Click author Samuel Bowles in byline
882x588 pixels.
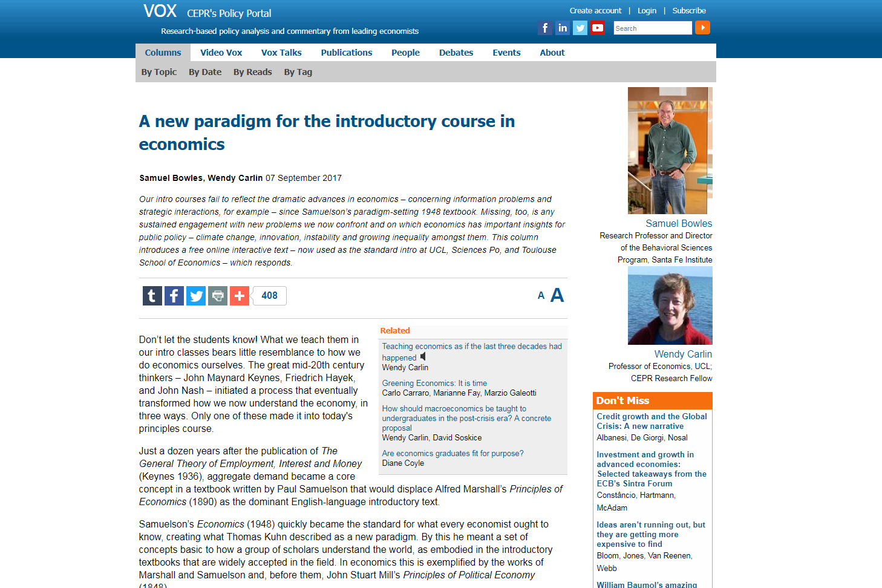click(171, 178)
